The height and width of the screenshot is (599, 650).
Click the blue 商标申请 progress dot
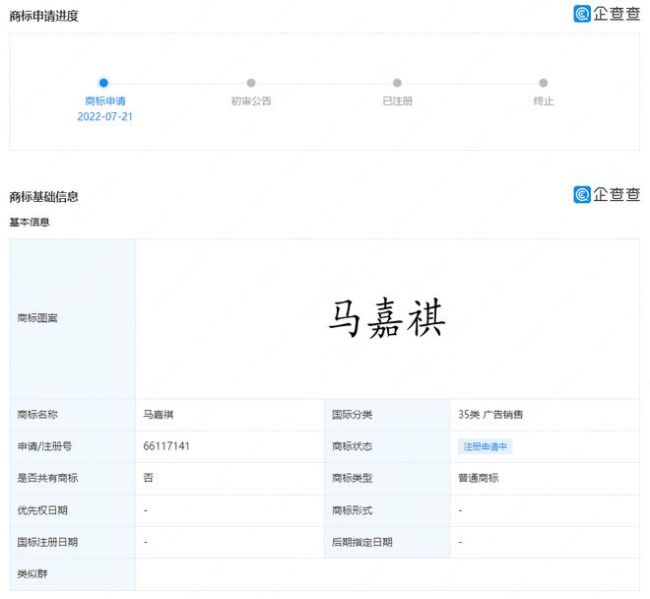(104, 83)
